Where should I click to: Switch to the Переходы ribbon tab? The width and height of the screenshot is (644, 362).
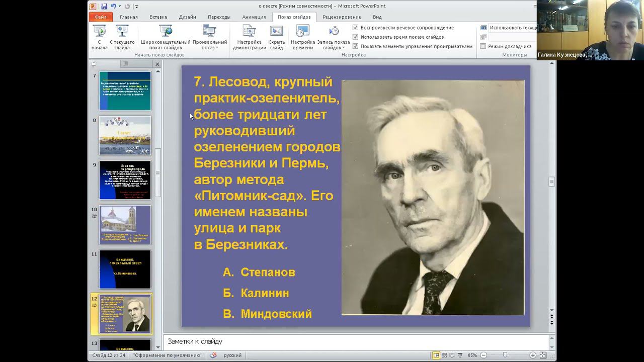pyautogui.click(x=219, y=17)
